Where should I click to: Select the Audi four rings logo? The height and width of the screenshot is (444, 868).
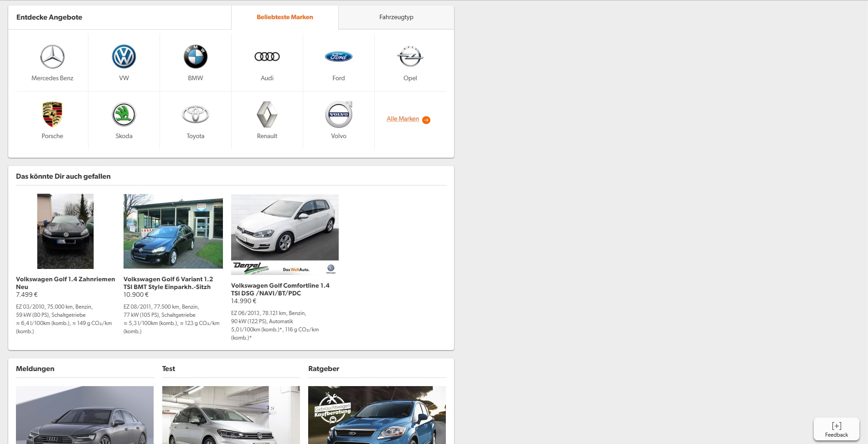click(x=267, y=57)
